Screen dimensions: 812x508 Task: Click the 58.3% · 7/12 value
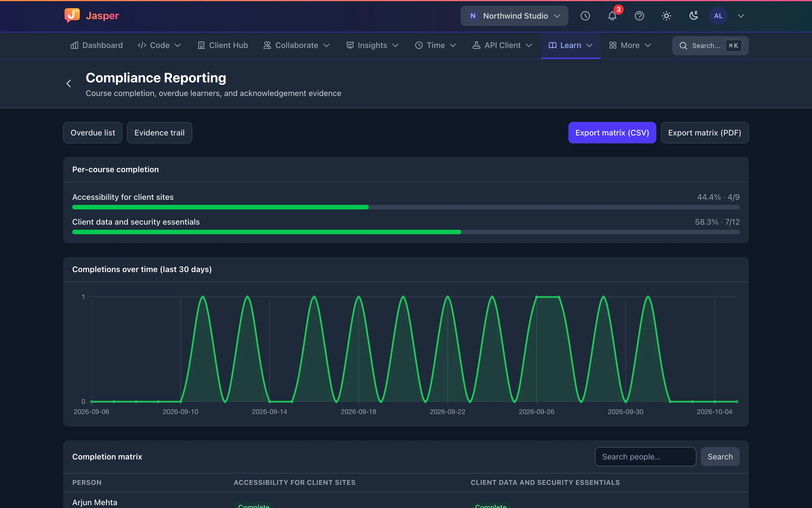(x=717, y=222)
